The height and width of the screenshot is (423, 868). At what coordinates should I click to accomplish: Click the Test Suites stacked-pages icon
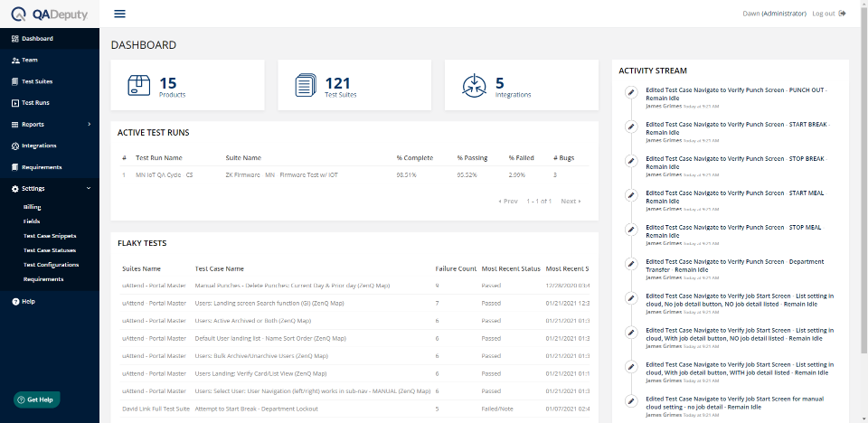[307, 86]
